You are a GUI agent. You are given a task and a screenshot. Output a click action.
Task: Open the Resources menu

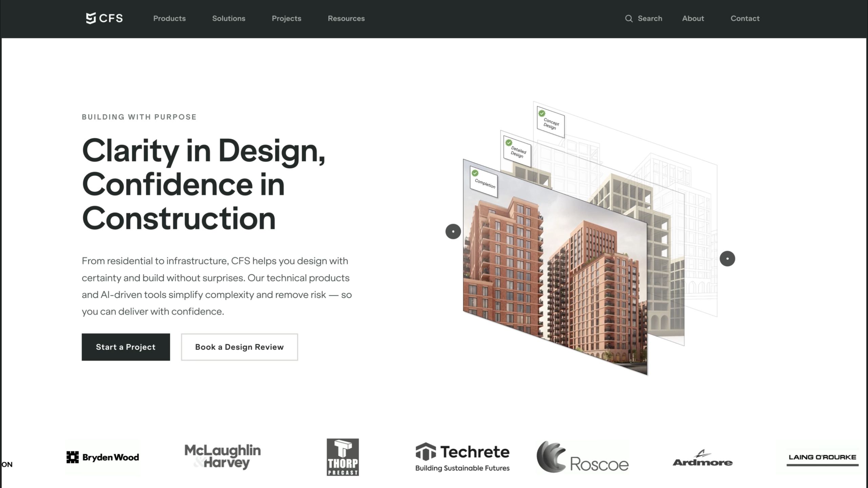(346, 19)
